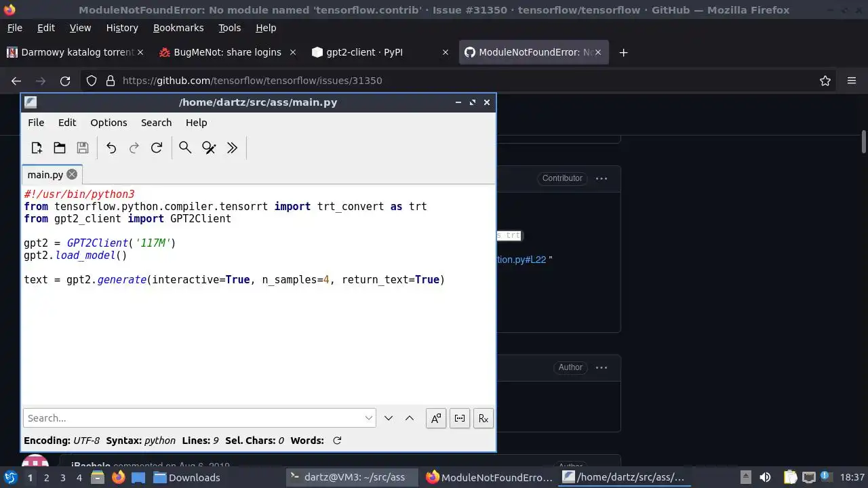
Task: Click the first Author badge on the comment
Action: (570, 367)
